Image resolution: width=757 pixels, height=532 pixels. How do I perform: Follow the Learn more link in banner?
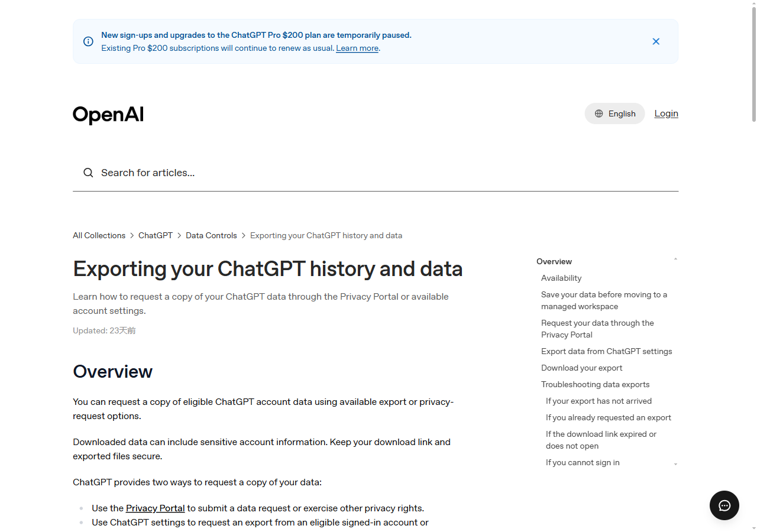click(357, 48)
